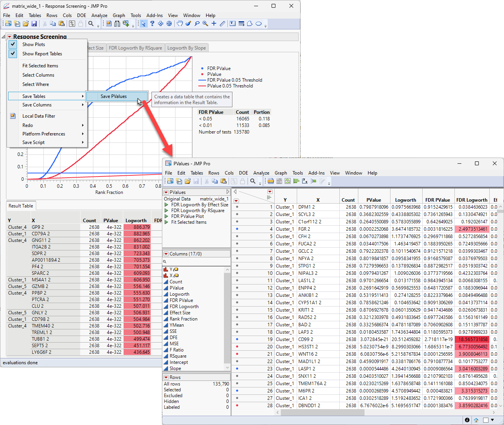The image size is (504, 425).
Task: Click the Fit Y by X toolbar icon
Action: pyautogui.click(x=305, y=181)
